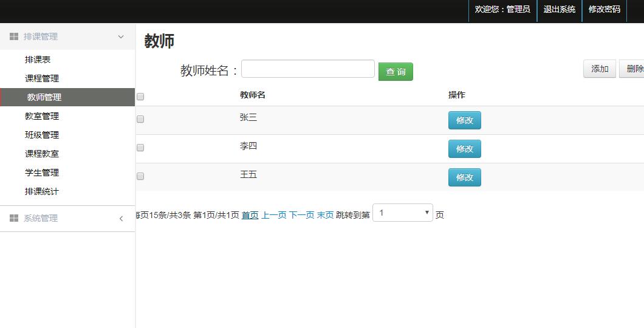Click 修改 for teacher 李四
This screenshot has width=644, height=328.
click(465, 149)
